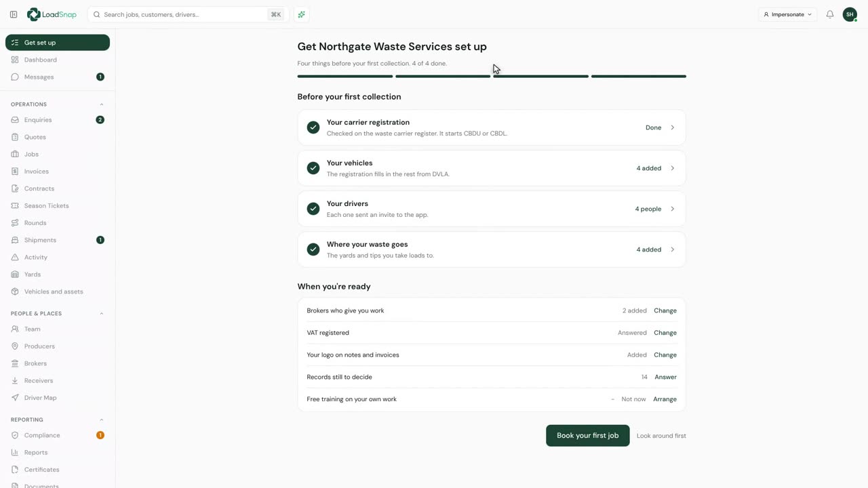Click Book your first job
Image resolution: width=868 pixels, height=488 pixels.
click(588, 436)
